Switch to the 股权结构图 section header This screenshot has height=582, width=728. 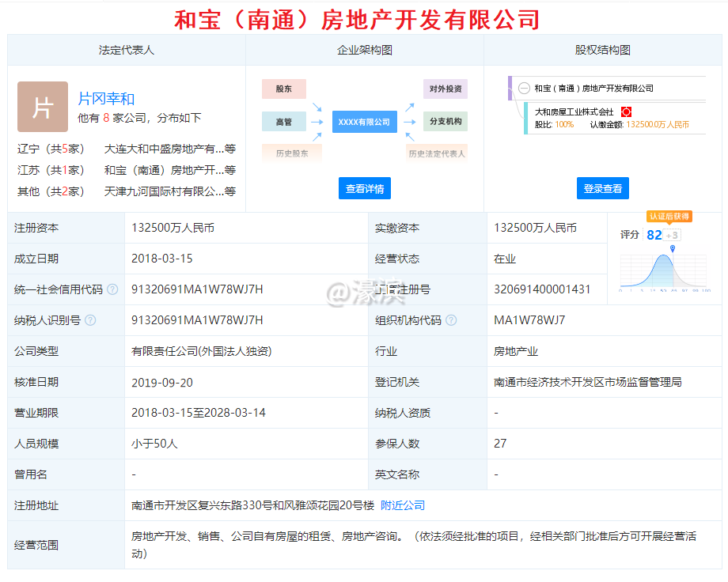603,49
